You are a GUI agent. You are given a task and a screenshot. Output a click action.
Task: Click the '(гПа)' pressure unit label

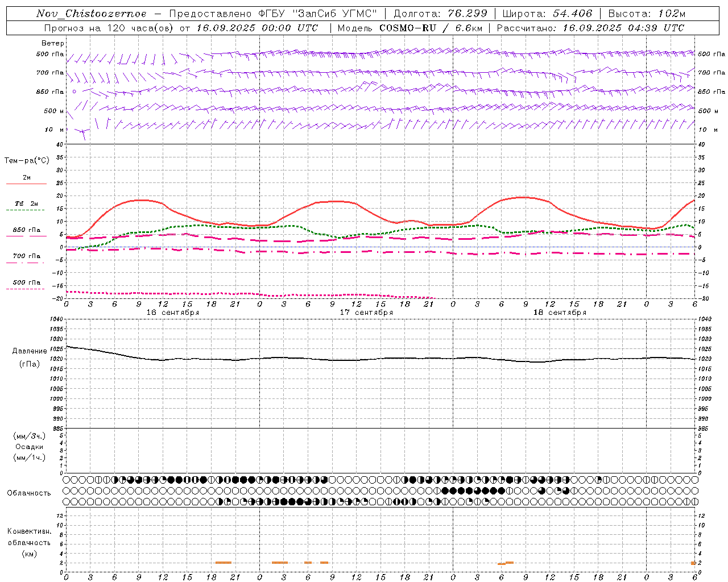click(x=30, y=364)
